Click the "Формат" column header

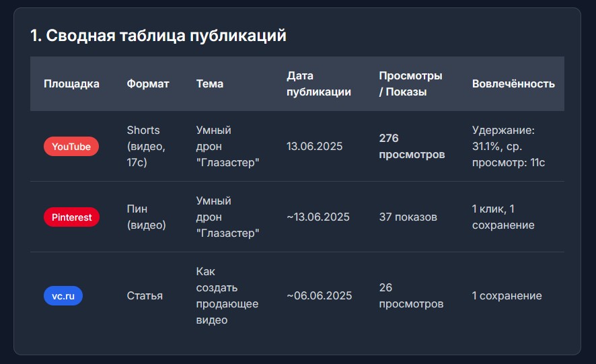click(148, 84)
